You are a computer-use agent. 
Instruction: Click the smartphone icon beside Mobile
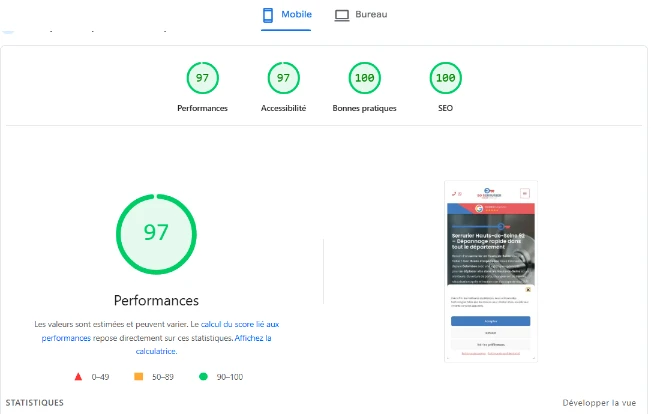[x=268, y=15]
